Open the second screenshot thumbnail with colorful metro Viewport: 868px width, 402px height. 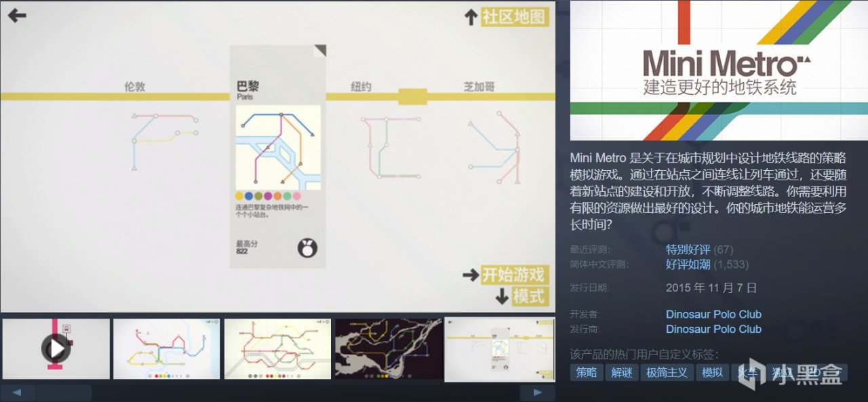167,349
